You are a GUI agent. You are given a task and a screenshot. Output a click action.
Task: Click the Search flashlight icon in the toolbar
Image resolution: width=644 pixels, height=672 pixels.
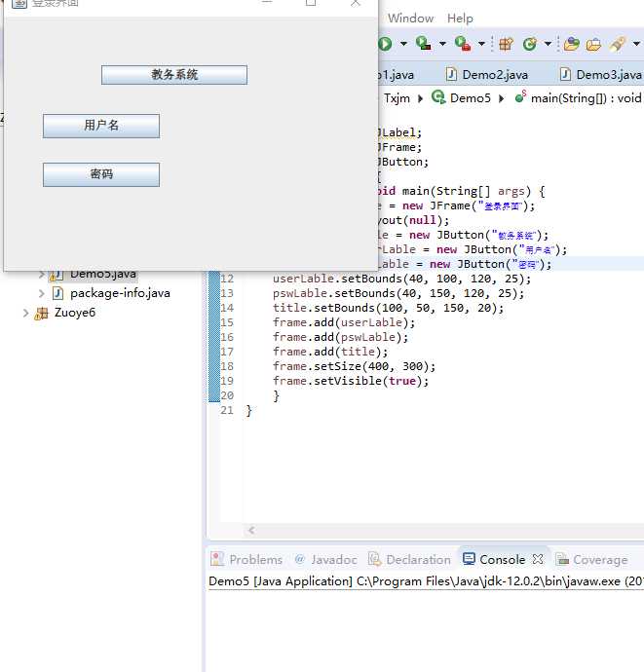[618, 44]
